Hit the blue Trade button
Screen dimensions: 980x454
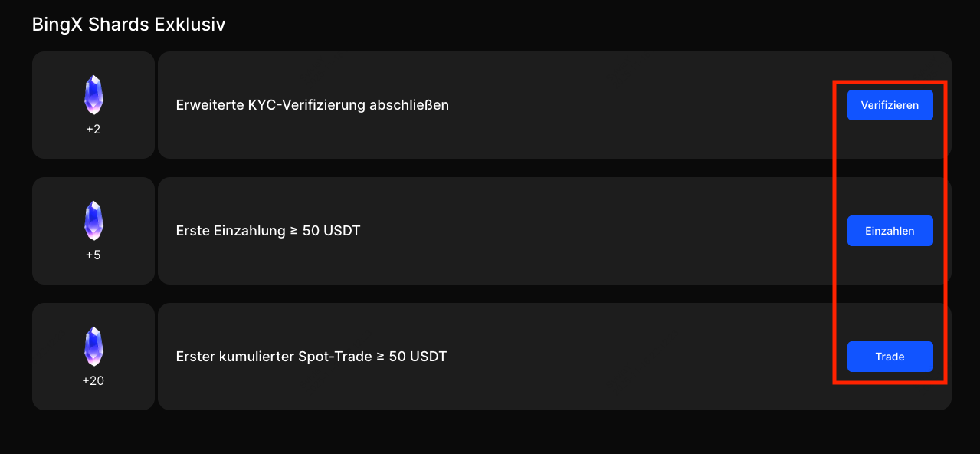coord(890,357)
